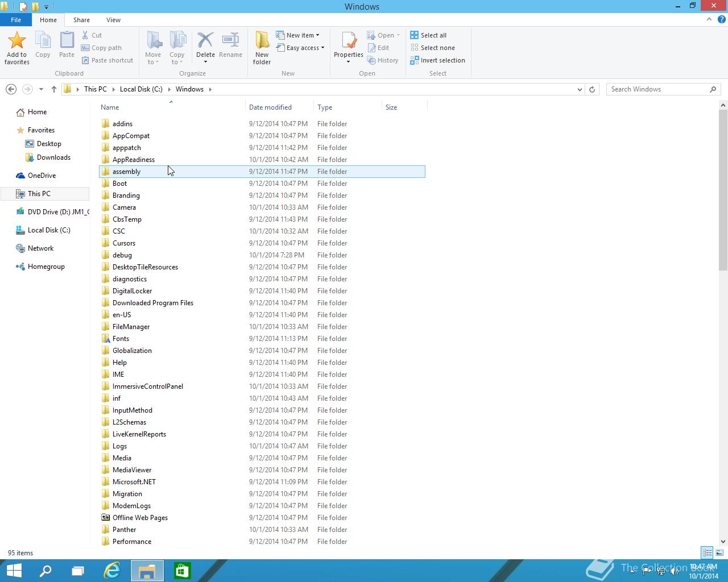Click This PC in address breadcrumb

click(95, 89)
